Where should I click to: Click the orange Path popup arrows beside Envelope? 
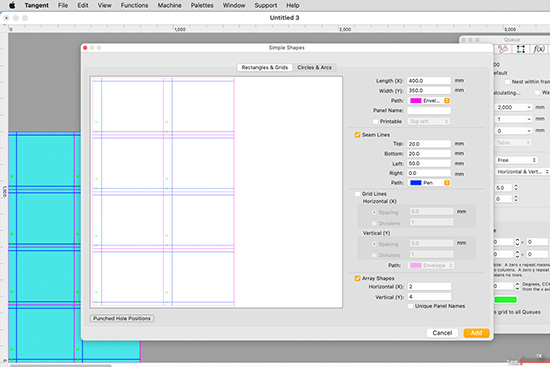[x=447, y=101]
